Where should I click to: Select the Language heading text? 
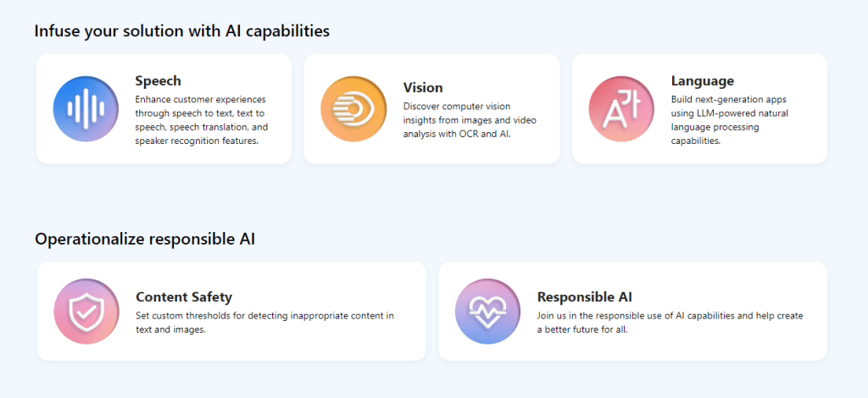702,81
